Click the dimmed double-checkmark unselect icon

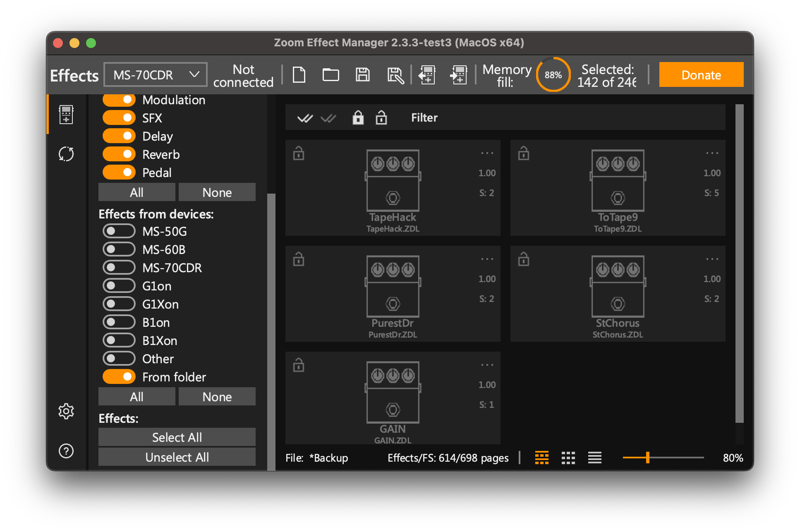click(328, 118)
